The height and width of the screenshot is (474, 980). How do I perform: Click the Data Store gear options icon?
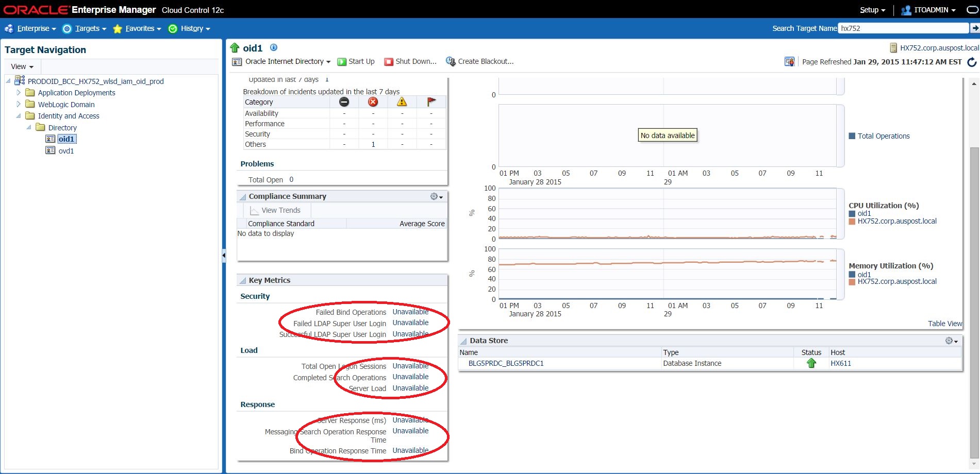(x=951, y=341)
